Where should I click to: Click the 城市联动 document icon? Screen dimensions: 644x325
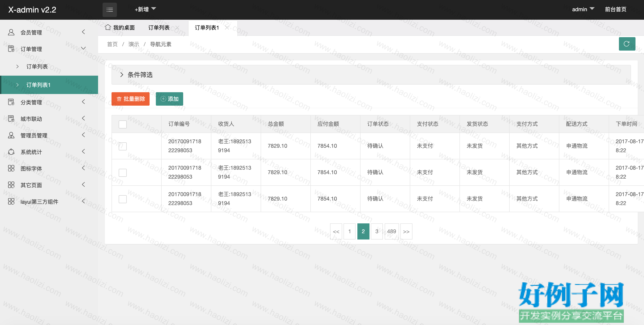(x=11, y=119)
